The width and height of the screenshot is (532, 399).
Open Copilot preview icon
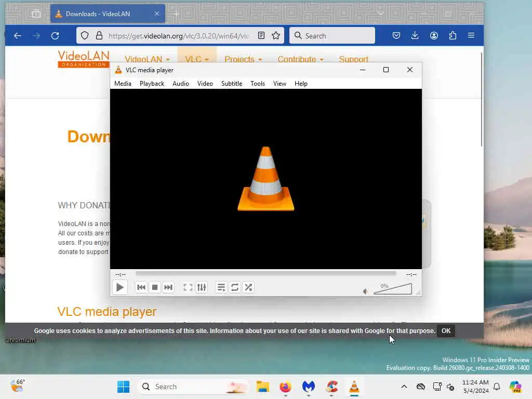(515, 387)
